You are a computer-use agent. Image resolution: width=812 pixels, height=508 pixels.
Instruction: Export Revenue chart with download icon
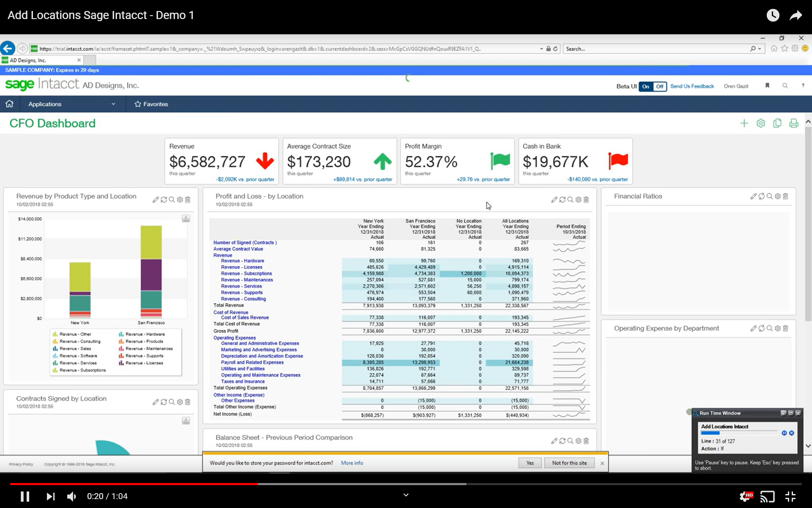[x=186, y=218]
